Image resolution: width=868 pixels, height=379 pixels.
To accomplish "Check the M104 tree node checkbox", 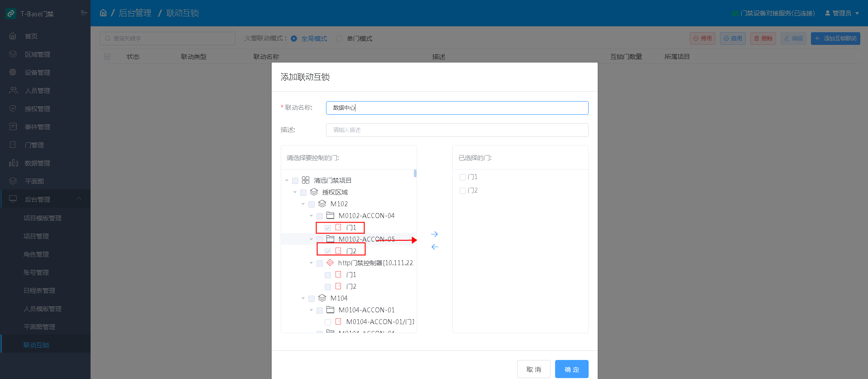I will pyautogui.click(x=312, y=299).
